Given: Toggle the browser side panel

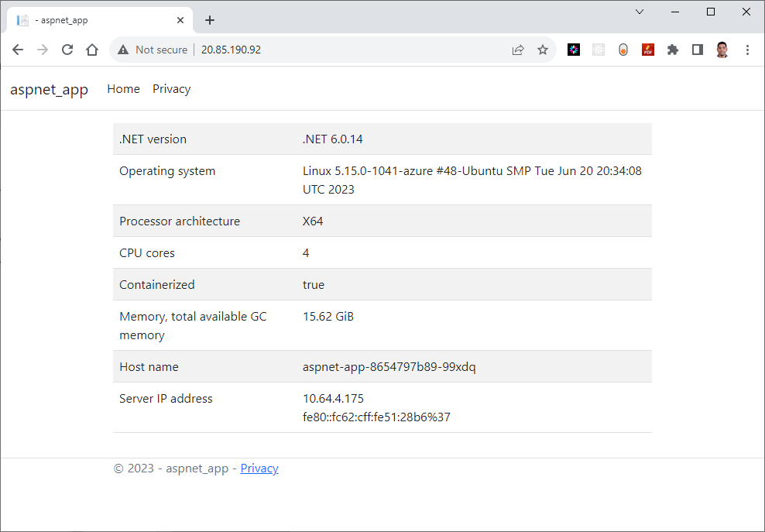Looking at the screenshot, I should click(698, 50).
